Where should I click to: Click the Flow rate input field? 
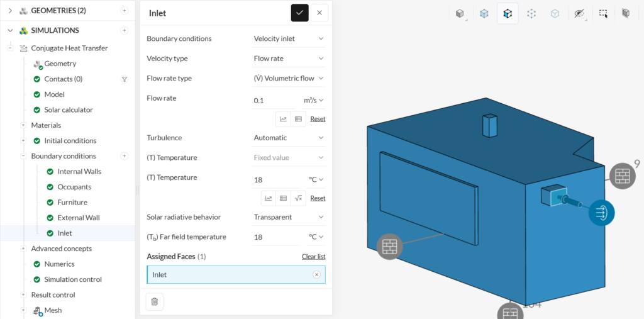pos(273,100)
